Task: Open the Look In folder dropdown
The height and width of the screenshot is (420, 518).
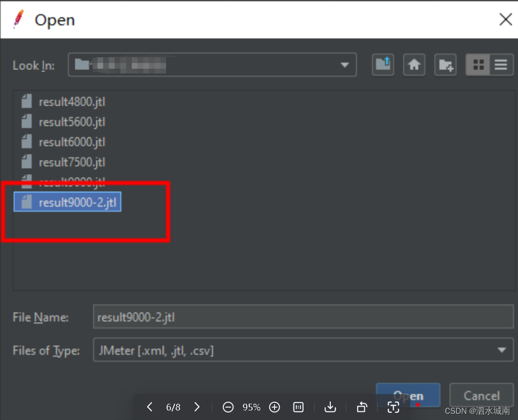Action: point(345,64)
